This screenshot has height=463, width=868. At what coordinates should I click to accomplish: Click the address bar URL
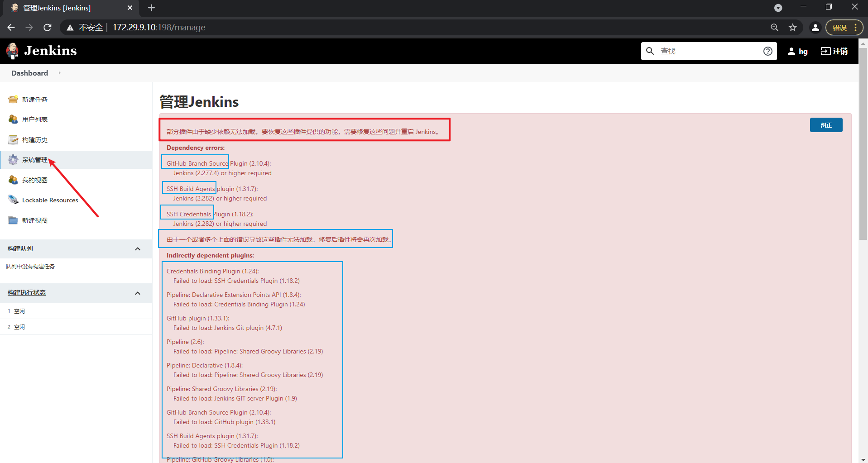159,28
